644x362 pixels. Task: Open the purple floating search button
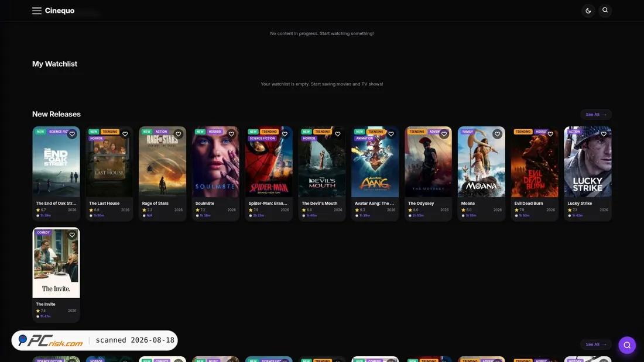click(x=627, y=345)
